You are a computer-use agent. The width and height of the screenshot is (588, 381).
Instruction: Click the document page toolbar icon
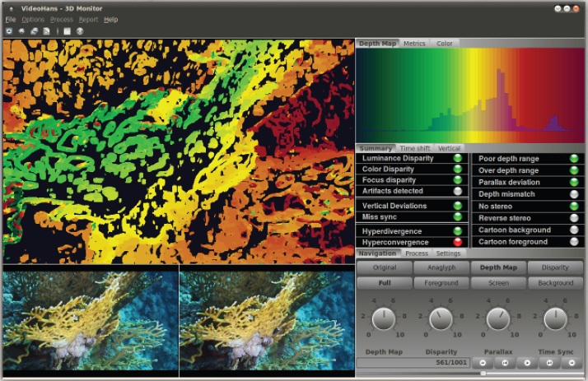tap(46, 31)
